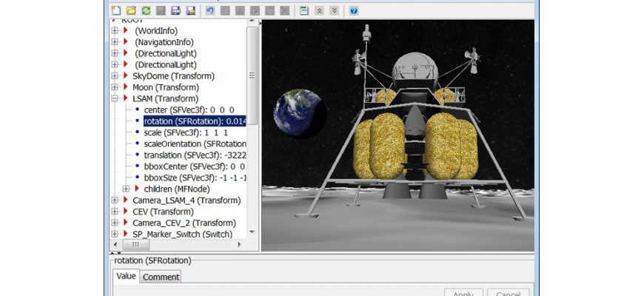Click the blue Help question mark icon
Image resolution: width=644 pixels, height=296 pixels.
coord(354,10)
